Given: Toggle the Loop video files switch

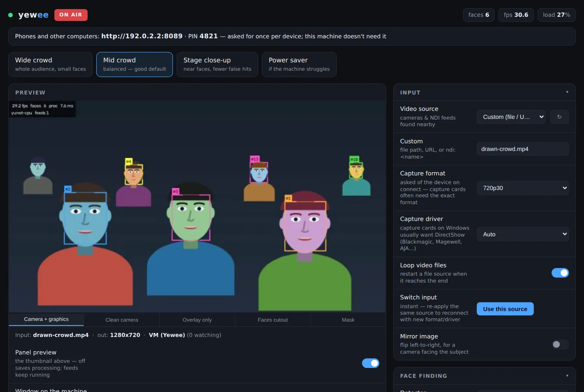Looking at the screenshot, I should [x=560, y=273].
